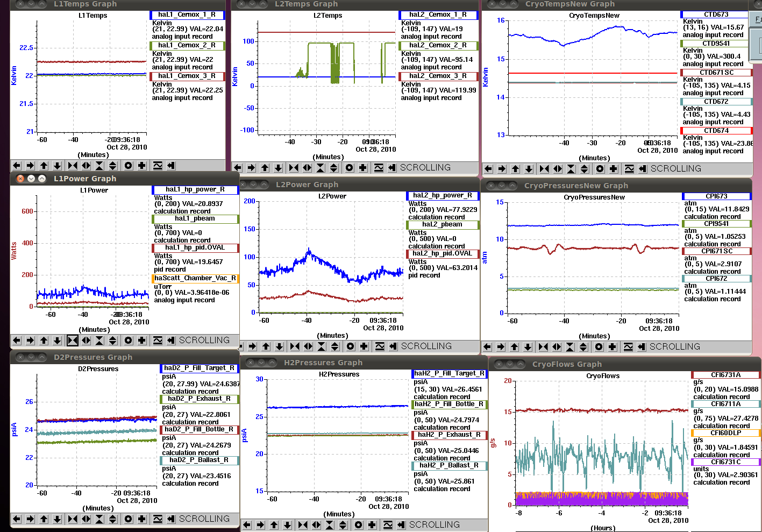Zoom in time axis in H2Pressures Graph
Screen dimensions: 762x532
coord(303,525)
